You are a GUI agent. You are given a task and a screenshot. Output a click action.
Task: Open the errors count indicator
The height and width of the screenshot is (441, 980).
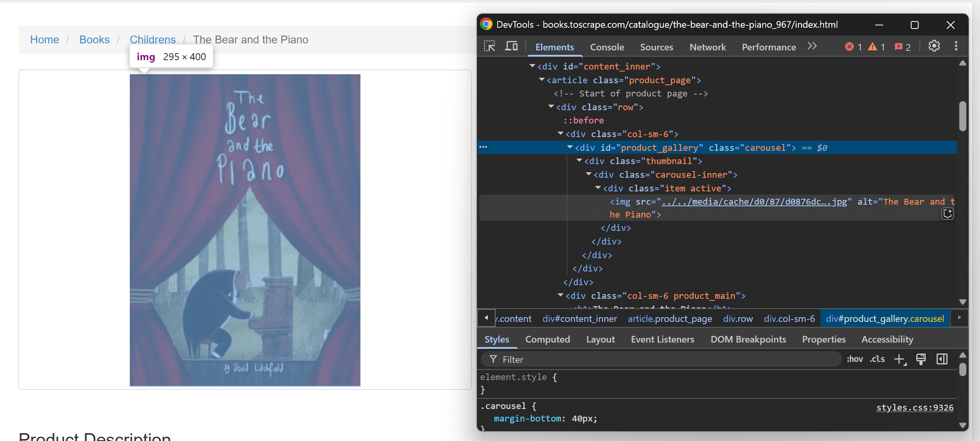pyautogui.click(x=854, y=47)
